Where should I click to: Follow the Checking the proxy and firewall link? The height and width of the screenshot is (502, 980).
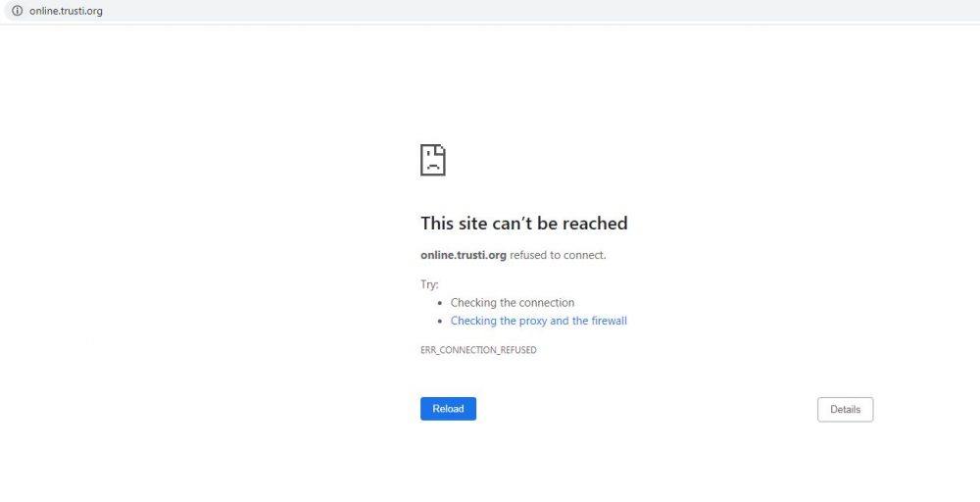539,321
